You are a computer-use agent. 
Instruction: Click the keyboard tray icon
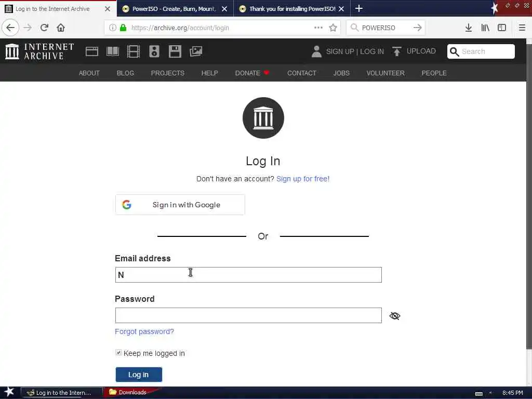point(478,394)
